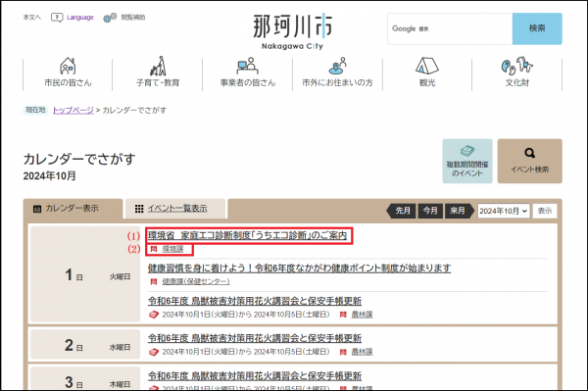
Task: Open the 環境課 department link
Action: coord(172,249)
